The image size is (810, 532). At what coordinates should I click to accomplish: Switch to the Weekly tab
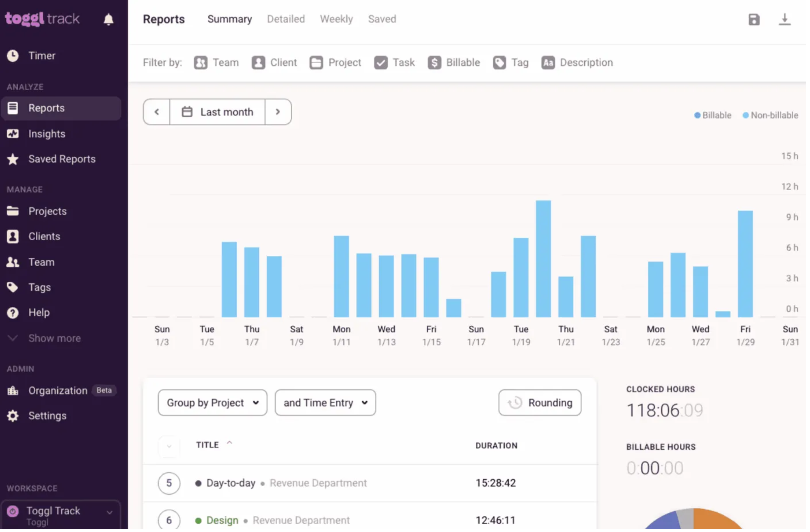pyautogui.click(x=337, y=19)
